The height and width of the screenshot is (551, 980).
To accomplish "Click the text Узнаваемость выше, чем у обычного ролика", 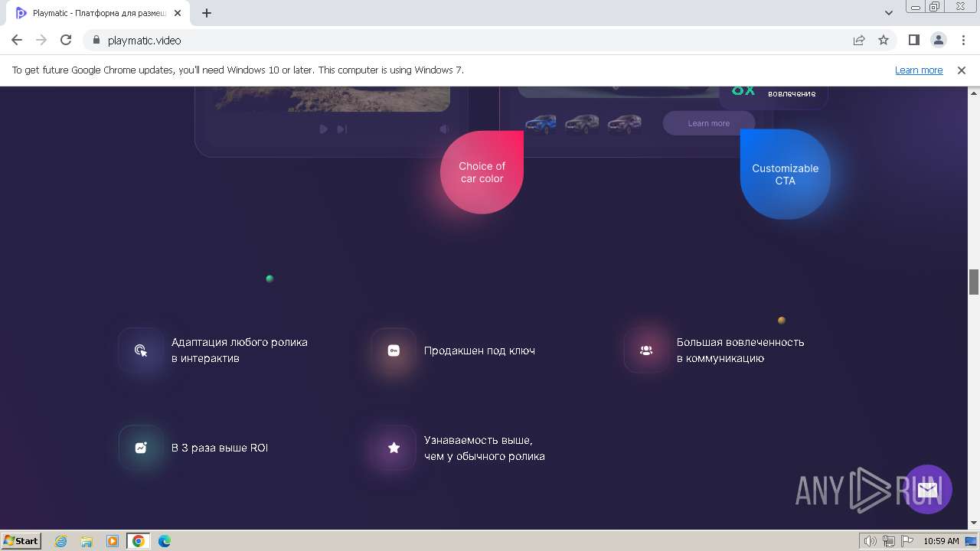I will [x=485, y=448].
